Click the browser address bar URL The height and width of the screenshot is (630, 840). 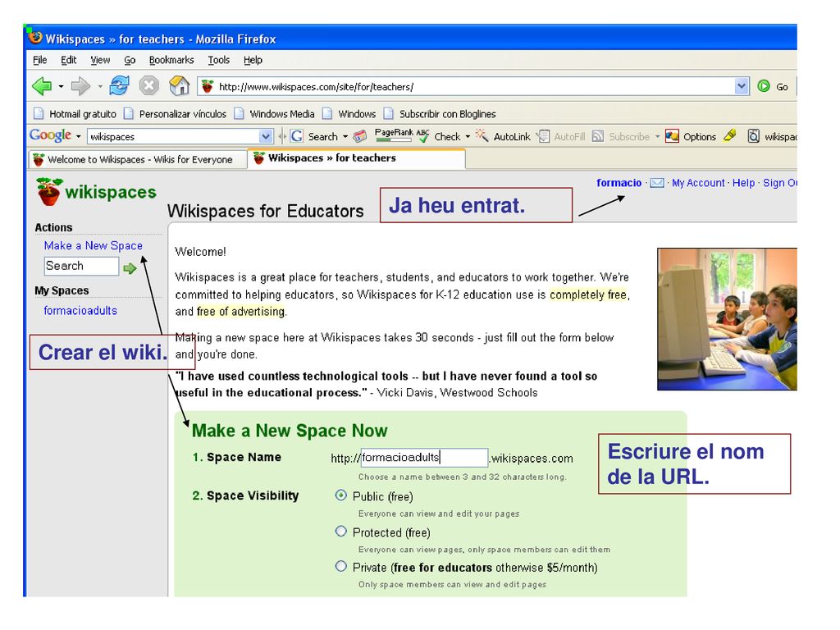tap(466, 86)
